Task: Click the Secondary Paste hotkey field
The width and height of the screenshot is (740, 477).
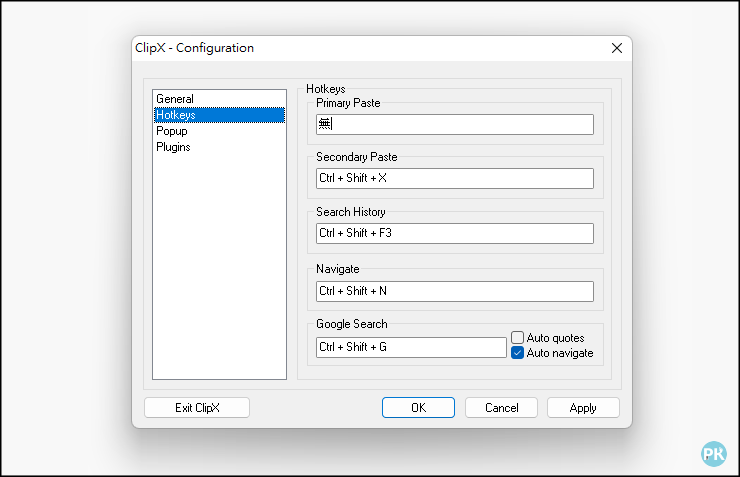Action: coord(455,178)
